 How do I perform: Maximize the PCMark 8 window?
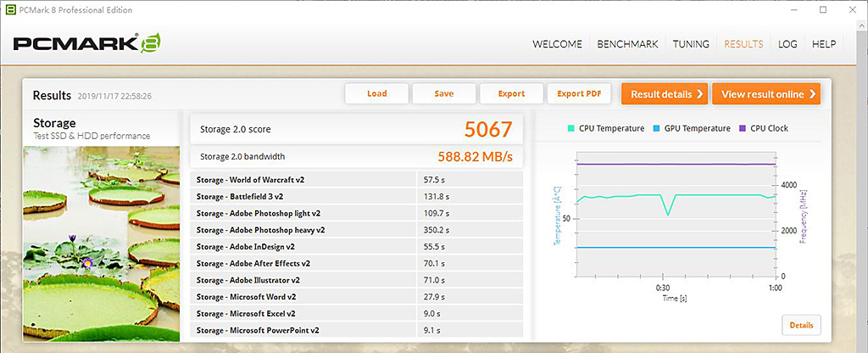[x=823, y=10]
